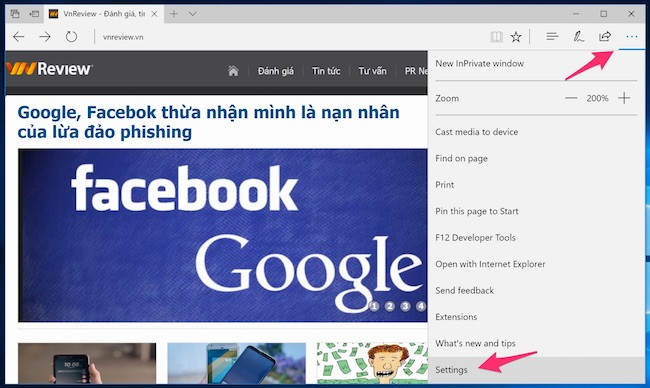Image resolution: width=650 pixels, height=388 pixels.
Task: Click the three-dot More menu button
Action: pyautogui.click(x=632, y=37)
